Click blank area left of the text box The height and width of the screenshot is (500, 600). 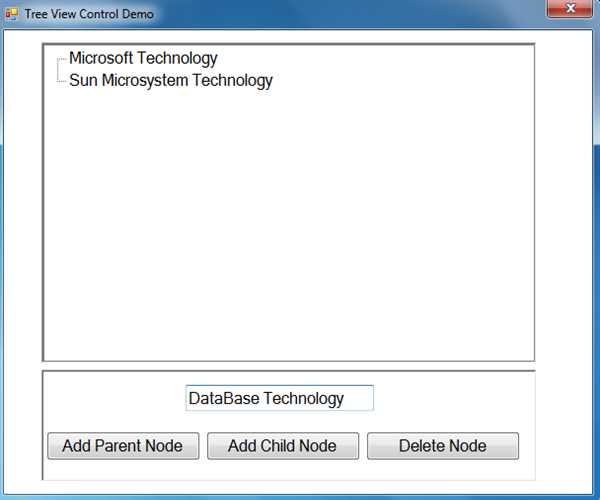point(110,398)
